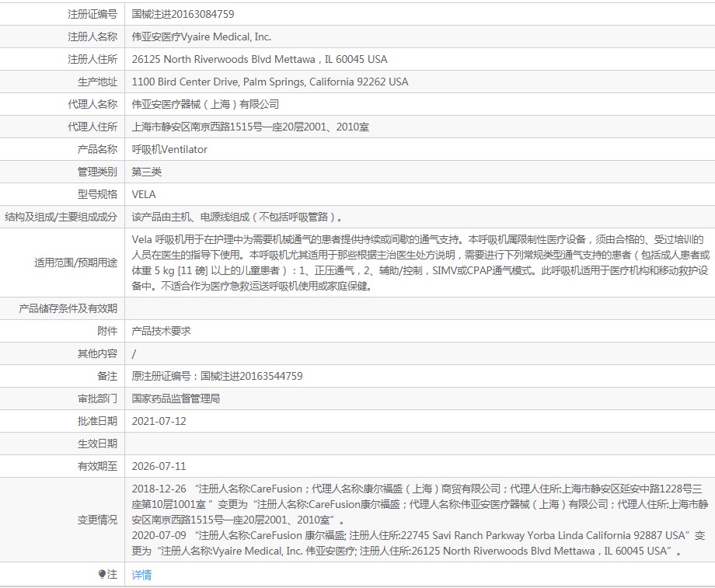Click the 代理人名称 label
The height and width of the screenshot is (588, 715).
pyautogui.click(x=92, y=104)
